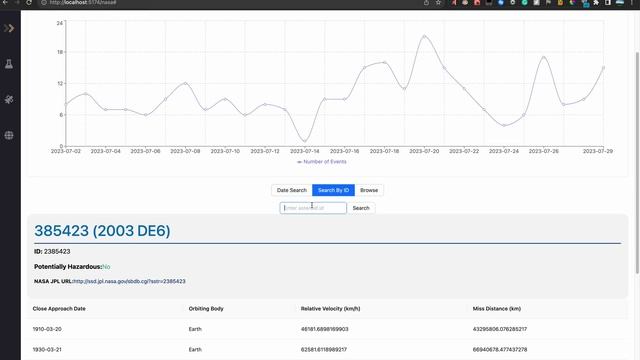
Task: Click the Orbiting Body column header
Action: tap(206, 309)
